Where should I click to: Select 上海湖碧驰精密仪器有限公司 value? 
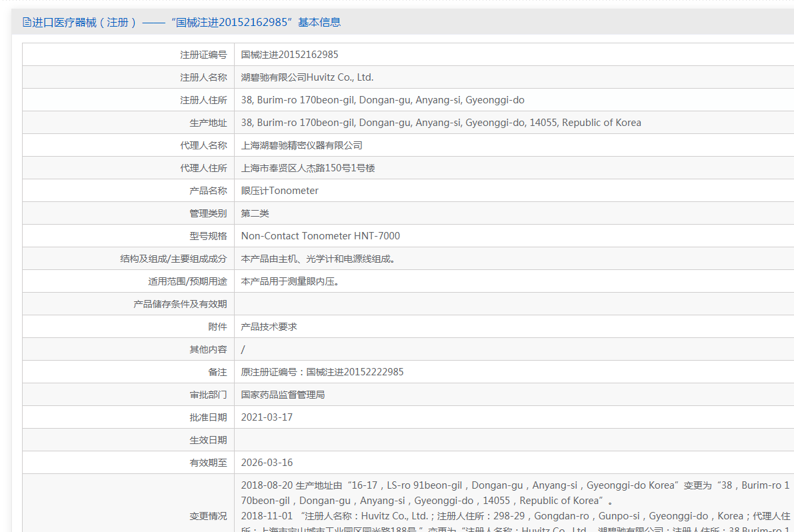pos(302,145)
